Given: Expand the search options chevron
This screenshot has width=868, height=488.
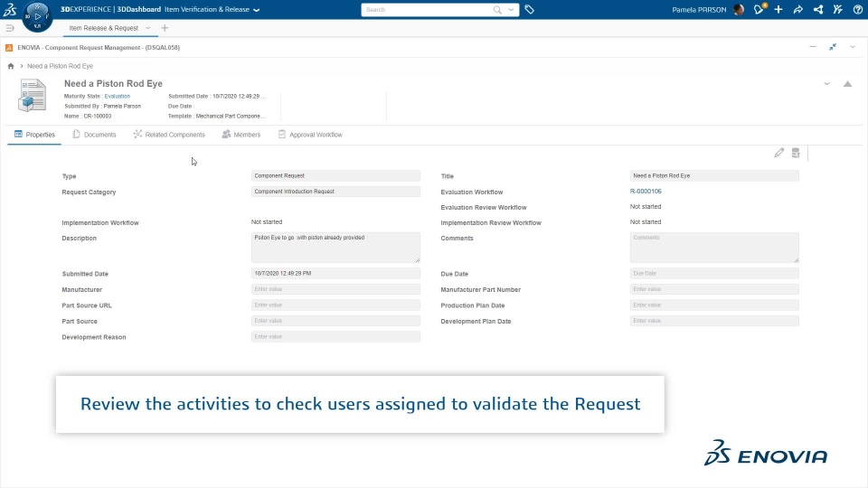Looking at the screenshot, I should tap(512, 10).
